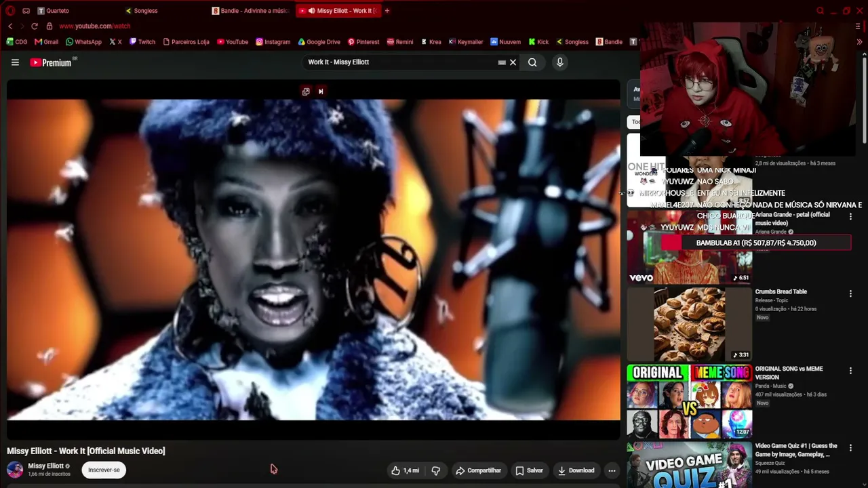This screenshot has width=868, height=488.
Task: Click the Missy Elliott video player
Action: [x=313, y=260]
